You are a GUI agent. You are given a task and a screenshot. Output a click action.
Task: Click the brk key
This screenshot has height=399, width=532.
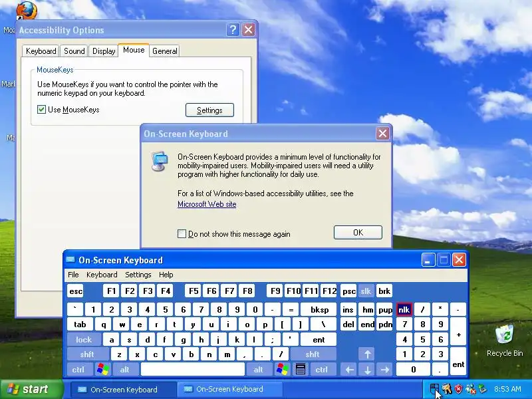[x=384, y=291]
